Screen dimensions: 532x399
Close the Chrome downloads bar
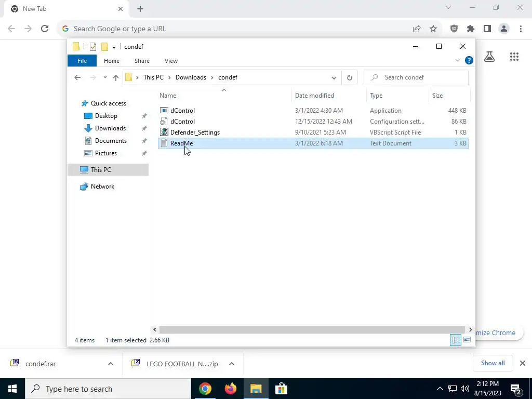click(523, 363)
